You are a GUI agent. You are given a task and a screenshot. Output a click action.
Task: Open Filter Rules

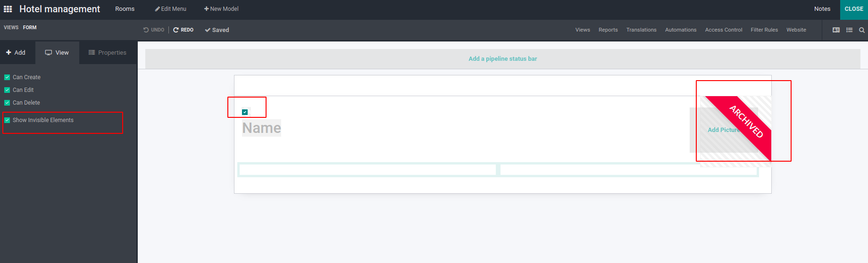pos(764,30)
